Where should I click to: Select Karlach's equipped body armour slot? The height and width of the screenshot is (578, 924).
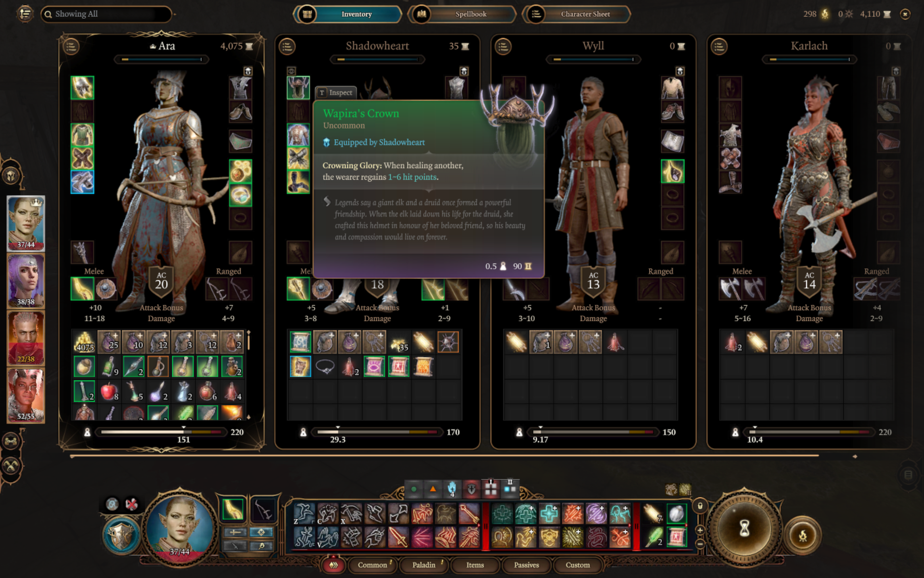(731, 135)
